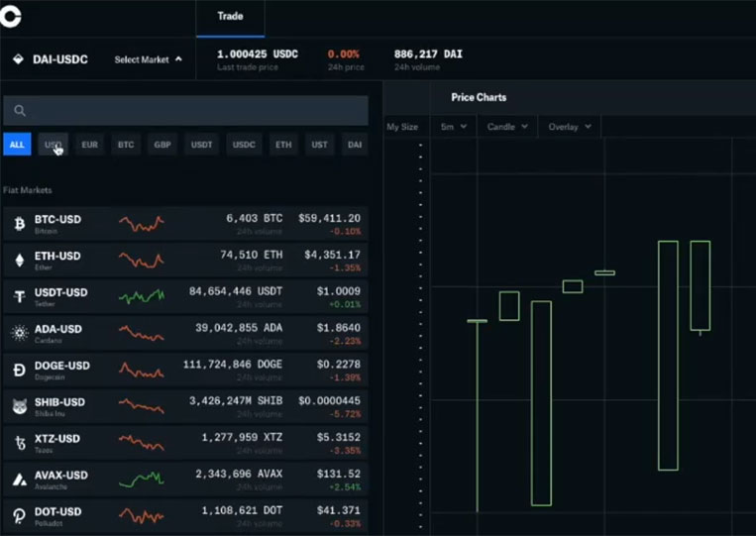Click the DAI diamond icon beside DAI-USDC
This screenshot has height=536, width=756.
[18, 59]
